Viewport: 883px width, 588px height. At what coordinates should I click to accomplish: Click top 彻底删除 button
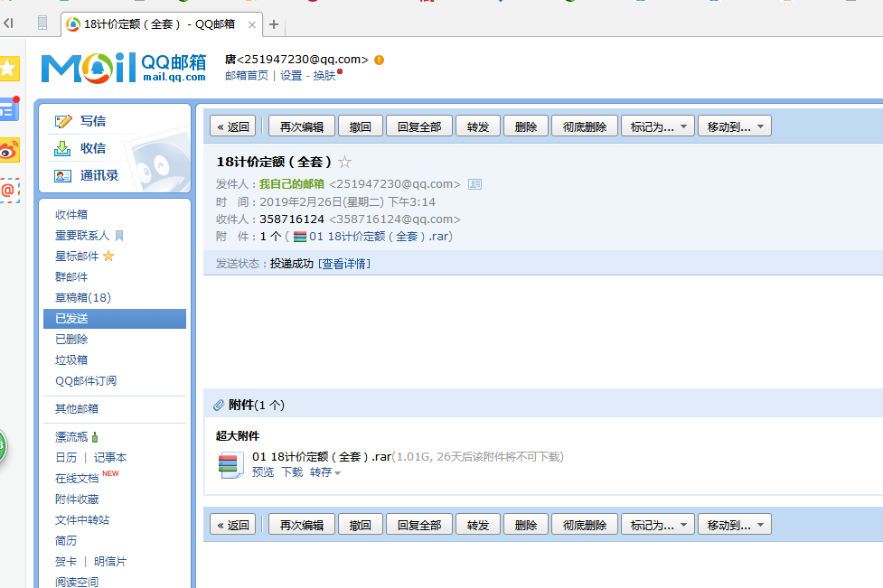coord(585,126)
